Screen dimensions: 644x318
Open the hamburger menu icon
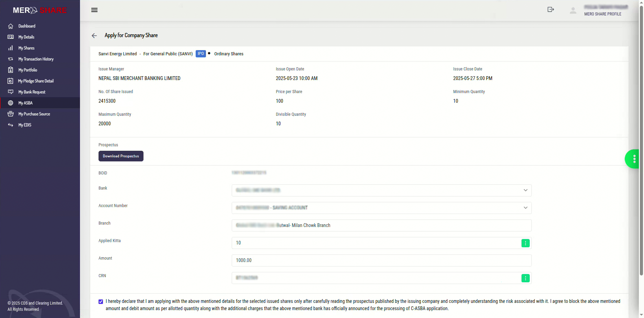coord(94,10)
